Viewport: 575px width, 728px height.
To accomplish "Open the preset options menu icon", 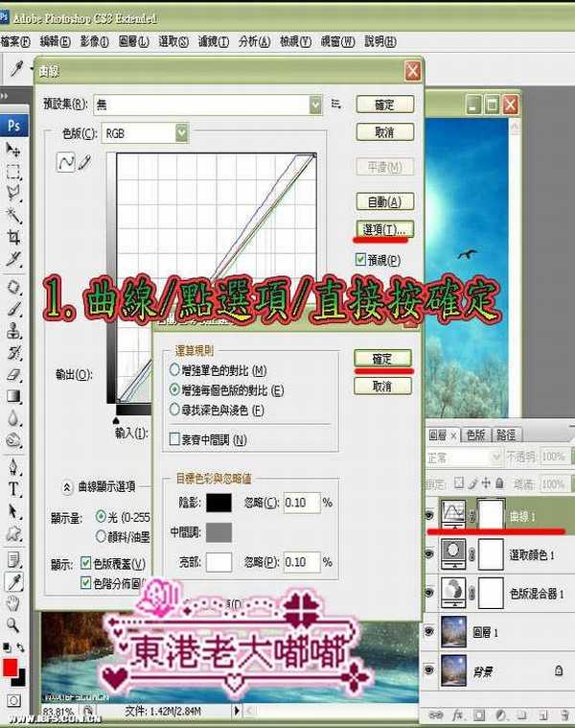I will 336,104.
